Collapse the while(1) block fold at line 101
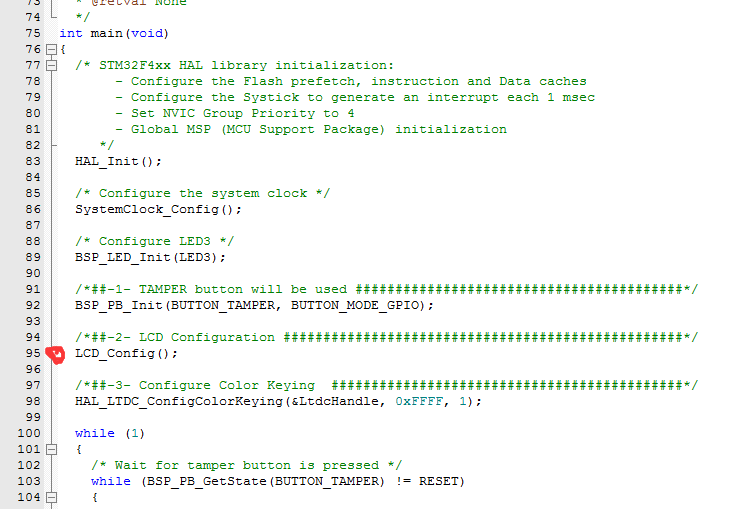 (51, 450)
